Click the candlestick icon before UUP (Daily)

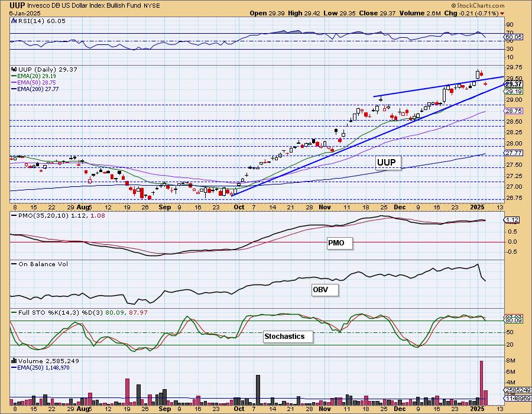14,69
